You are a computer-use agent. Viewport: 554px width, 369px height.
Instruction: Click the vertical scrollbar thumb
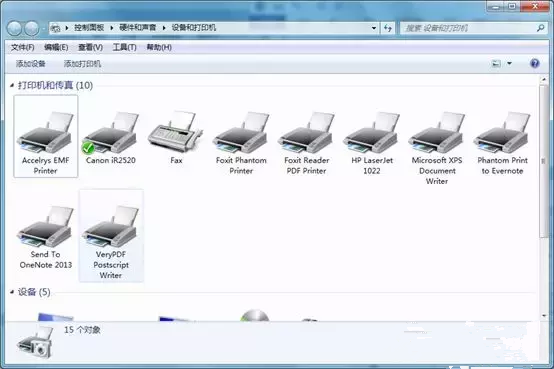tap(543, 161)
